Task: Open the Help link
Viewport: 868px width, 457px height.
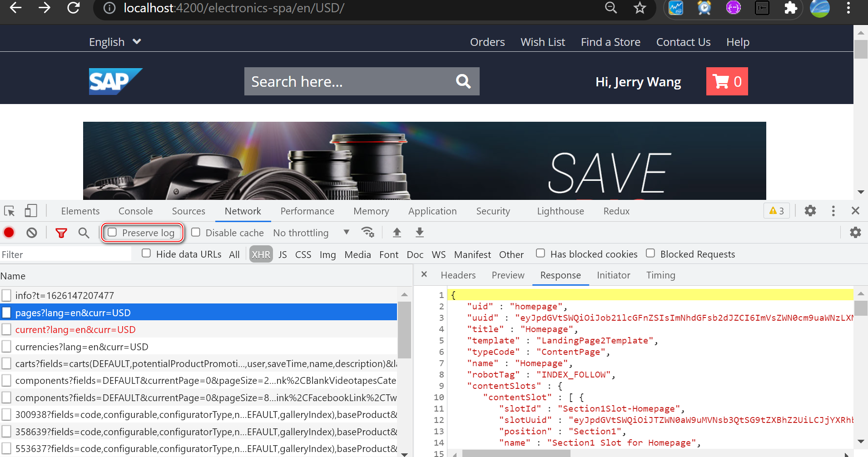Action: pos(738,42)
